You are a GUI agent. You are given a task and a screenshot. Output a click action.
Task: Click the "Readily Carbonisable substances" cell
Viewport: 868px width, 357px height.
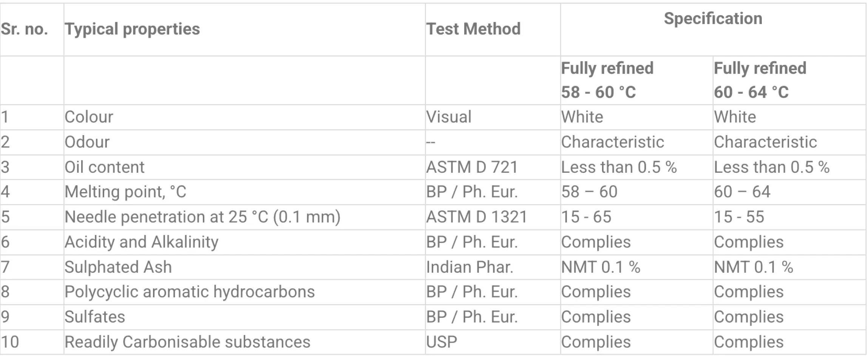click(187, 342)
